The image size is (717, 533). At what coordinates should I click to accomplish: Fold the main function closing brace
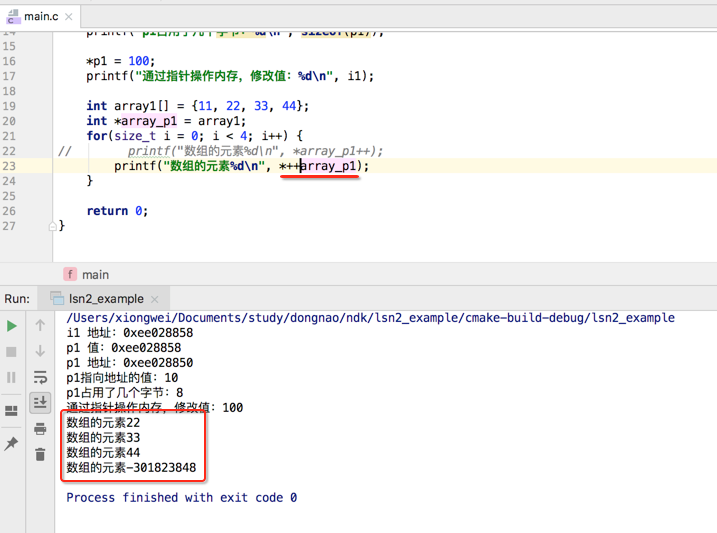point(53,226)
